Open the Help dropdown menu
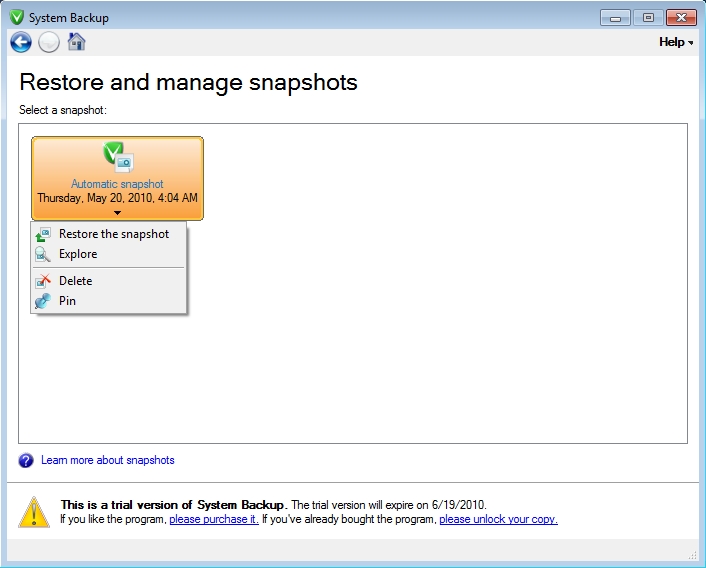Image resolution: width=706 pixels, height=568 pixels. click(676, 42)
